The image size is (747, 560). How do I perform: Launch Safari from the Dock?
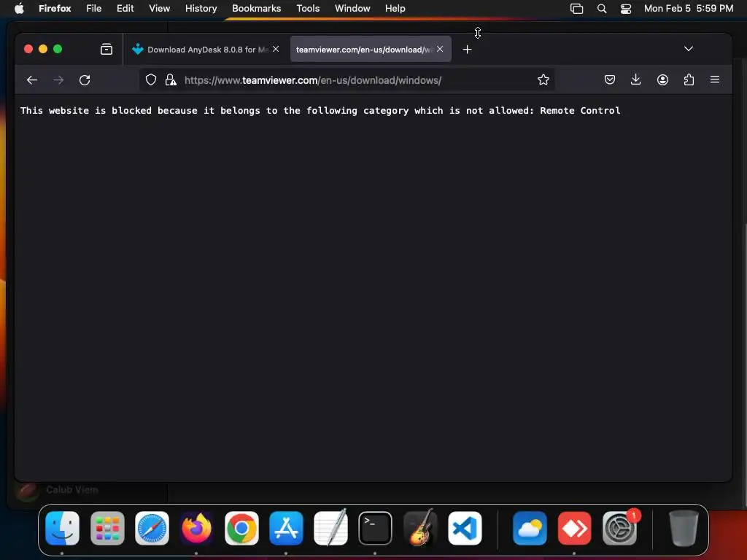coord(152,528)
